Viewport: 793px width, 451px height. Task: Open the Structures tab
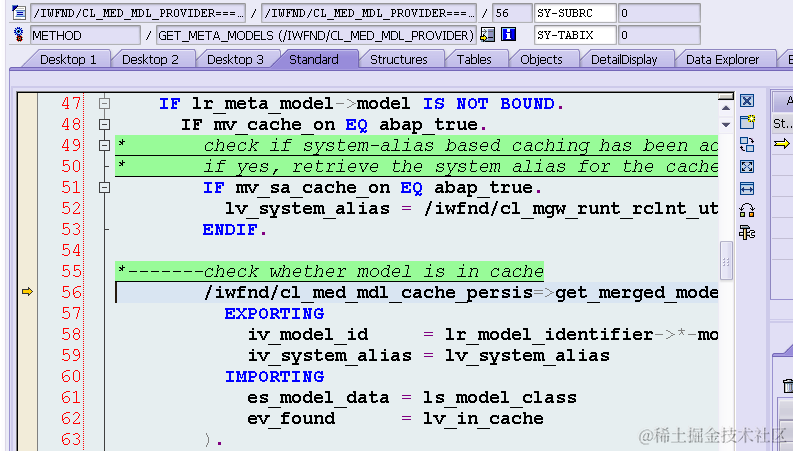(399, 59)
